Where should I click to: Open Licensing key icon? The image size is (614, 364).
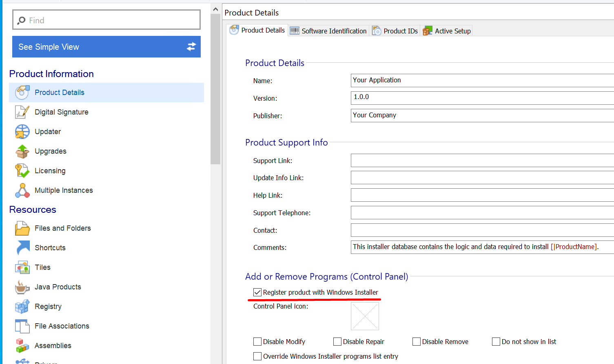coord(22,171)
